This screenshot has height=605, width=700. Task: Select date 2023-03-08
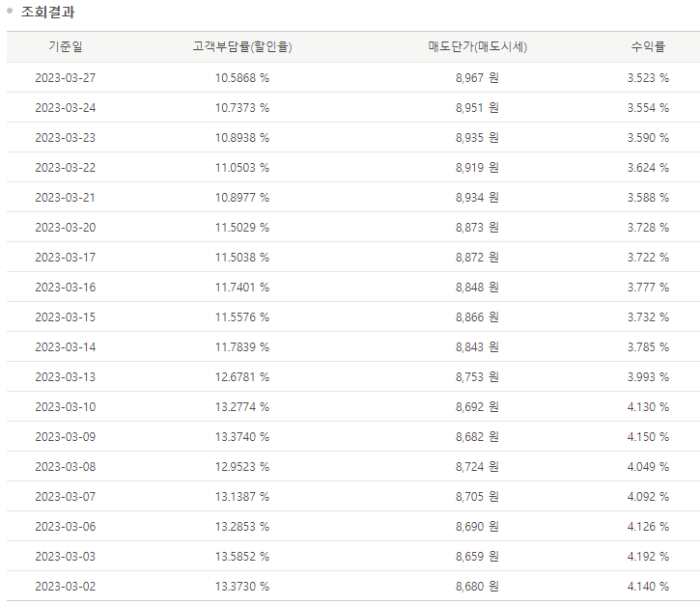[x=66, y=466]
